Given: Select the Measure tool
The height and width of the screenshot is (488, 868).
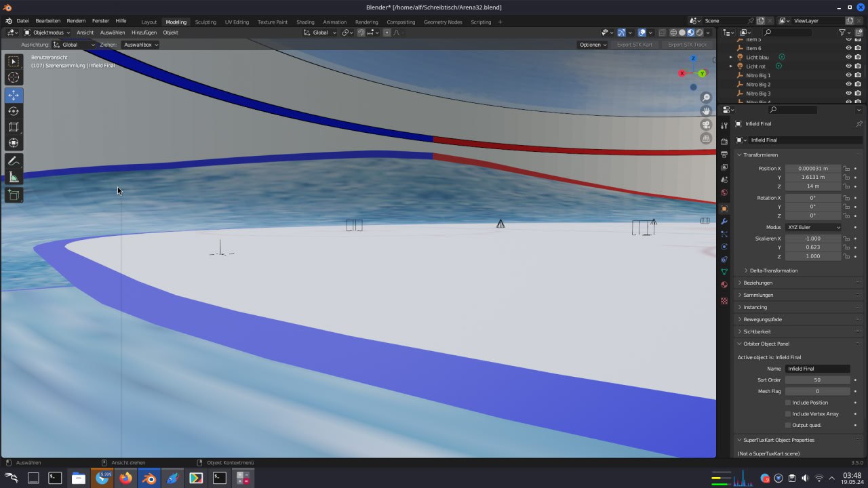Looking at the screenshot, I should pos(14,178).
